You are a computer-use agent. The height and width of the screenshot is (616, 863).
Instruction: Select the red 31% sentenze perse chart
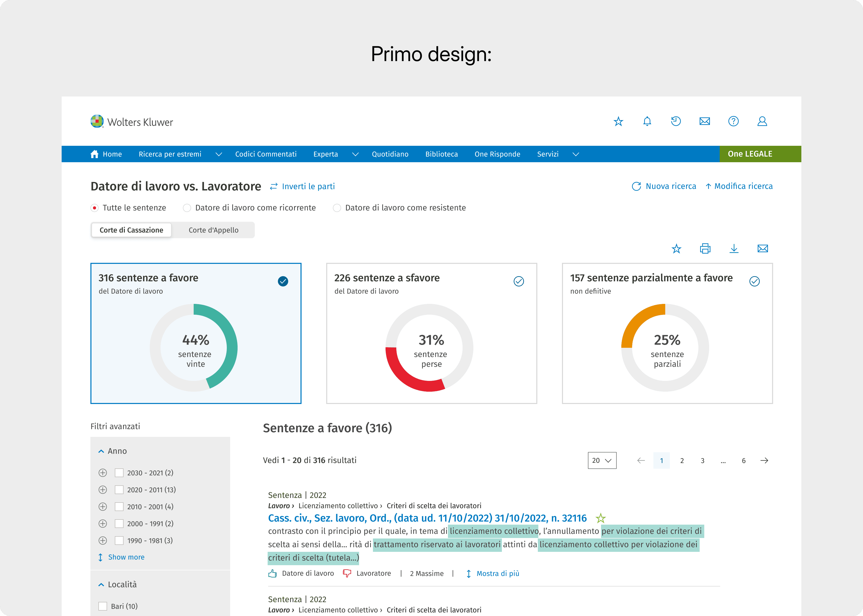(x=429, y=348)
